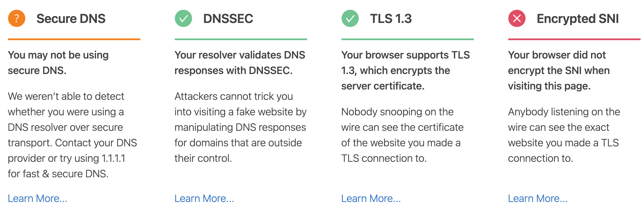Click 'Your browser did not encrypt the SNI' summary
The height and width of the screenshot is (210, 644).
click(559, 70)
